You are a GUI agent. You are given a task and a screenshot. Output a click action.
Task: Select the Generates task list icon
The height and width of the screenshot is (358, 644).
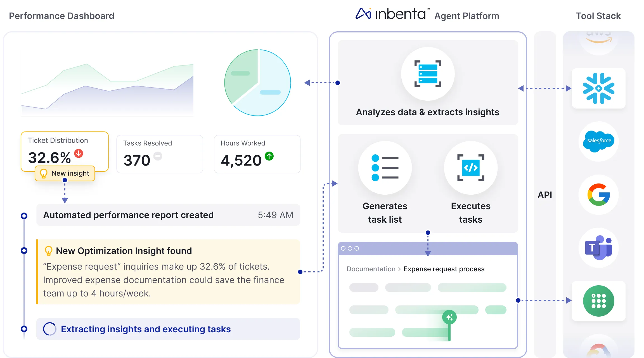coord(385,168)
